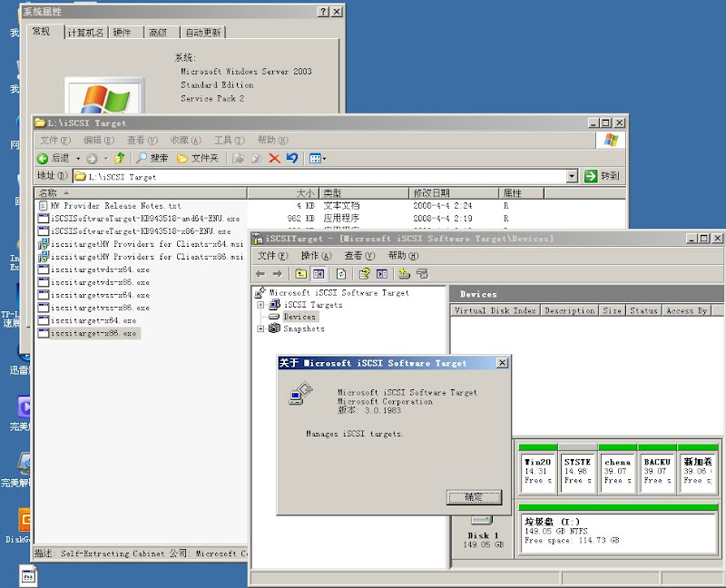Select HW Provider Release Notes.txt file
726x588 pixels.
click(115, 206)
